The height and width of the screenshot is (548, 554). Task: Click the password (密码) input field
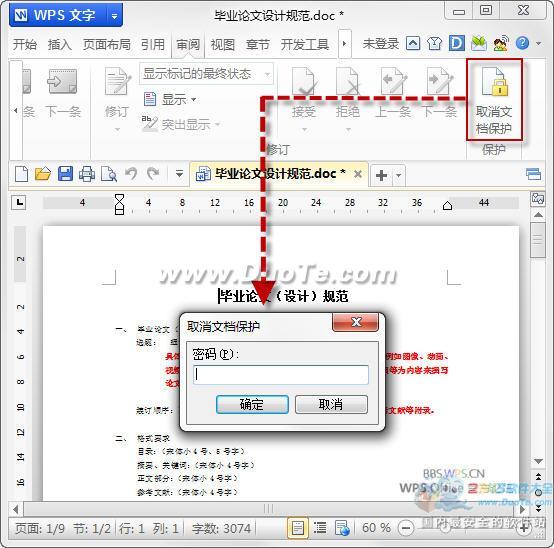point(281,375)
